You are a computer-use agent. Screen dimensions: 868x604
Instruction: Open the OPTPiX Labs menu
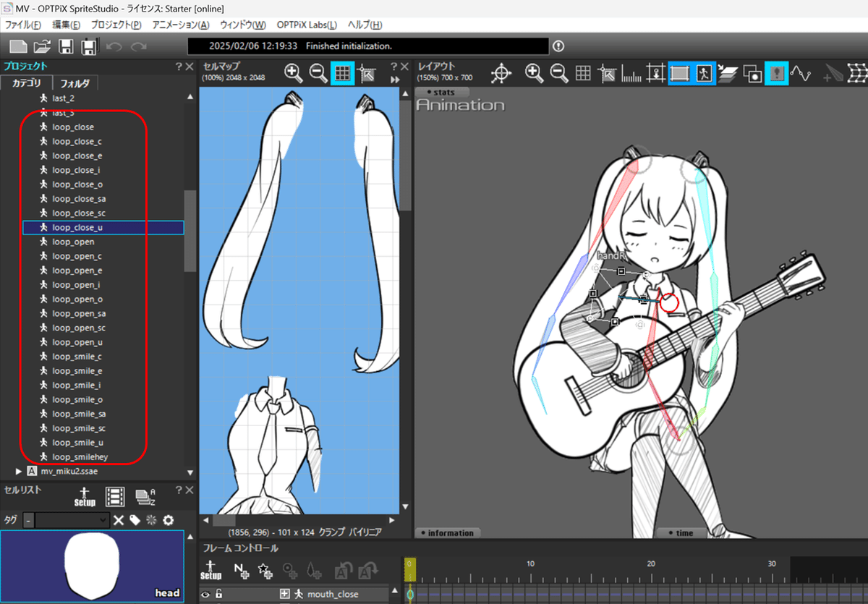coord(307,25)
